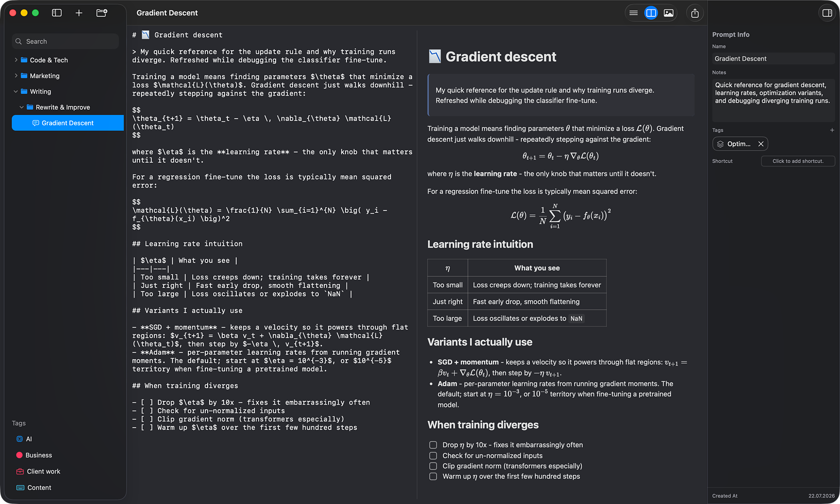Toggle the right inspector panel icon
The width and height of the screenshot is (840, 504).
827,13
